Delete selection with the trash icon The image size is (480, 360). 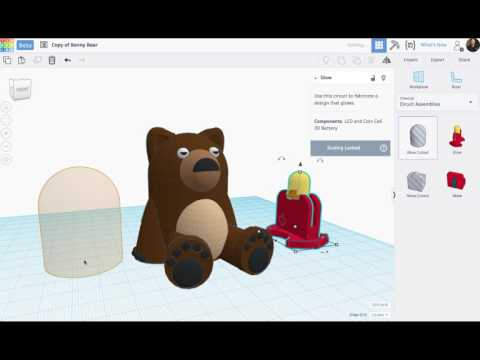(x=52, y=60)
